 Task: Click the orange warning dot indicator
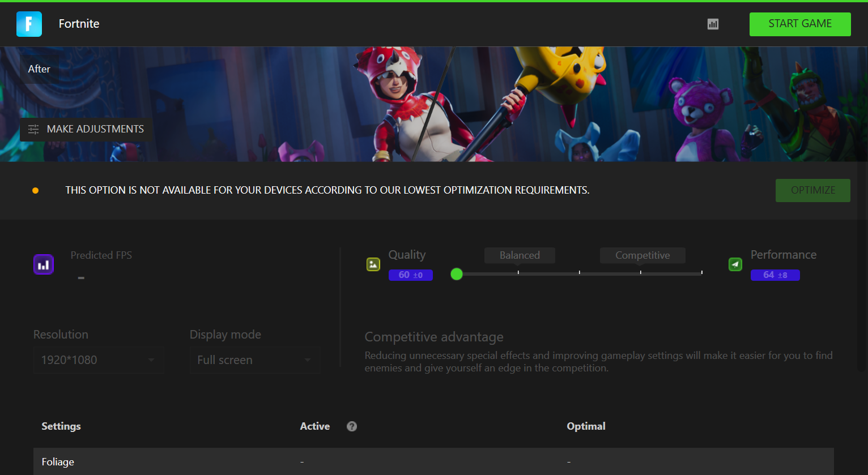coord(35,190)
